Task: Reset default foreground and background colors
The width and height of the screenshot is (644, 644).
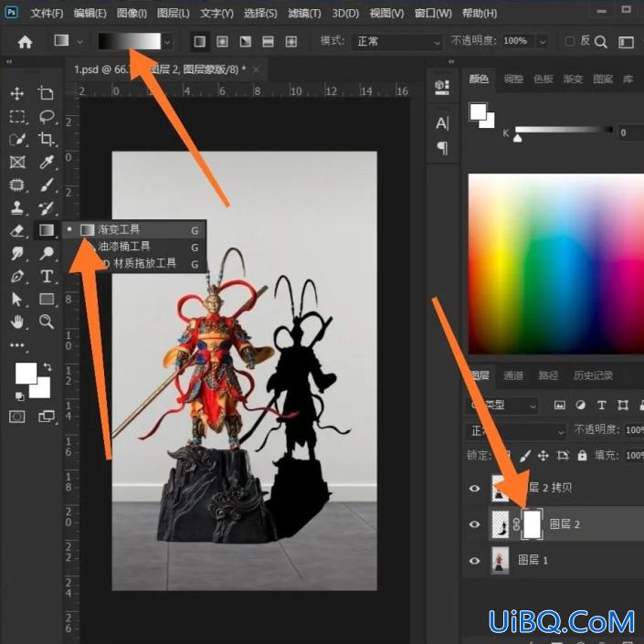Action: coord(19,396)
